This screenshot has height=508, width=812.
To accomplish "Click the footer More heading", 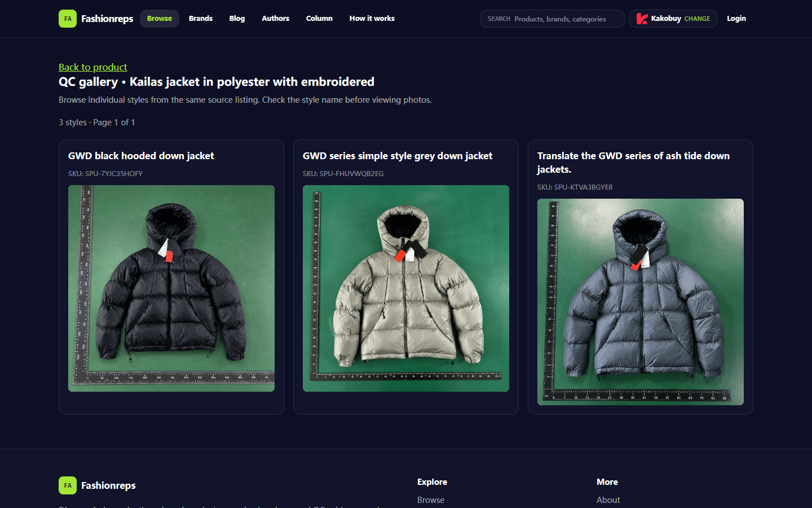I will click(x=607, y=482).
